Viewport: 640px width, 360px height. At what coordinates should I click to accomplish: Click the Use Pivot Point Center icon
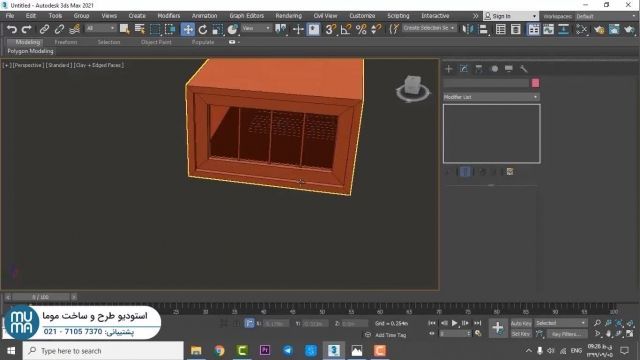[281, 29]
